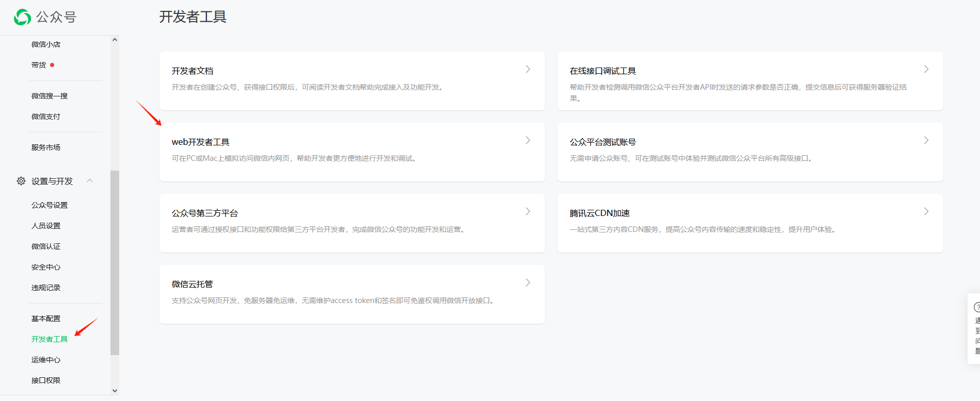Click the 在线接口调试工具 description text
The image size is (980, 401).
(x=738, y=93)
